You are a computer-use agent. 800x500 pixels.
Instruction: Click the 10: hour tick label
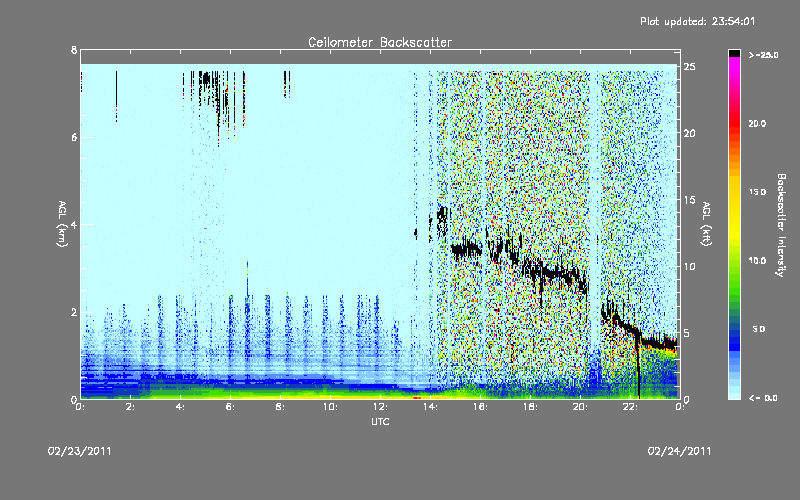[x=331, y=407]
